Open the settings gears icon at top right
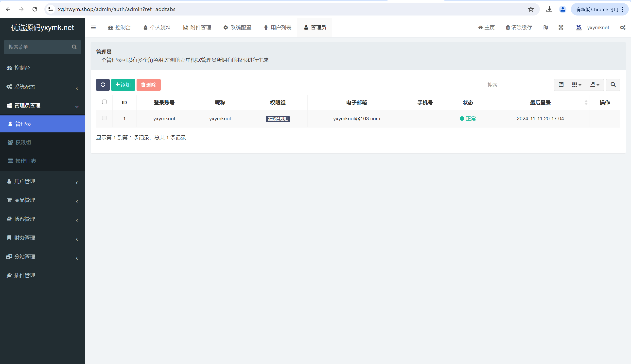Screen dimensions: 631x364 pos(623,28)
